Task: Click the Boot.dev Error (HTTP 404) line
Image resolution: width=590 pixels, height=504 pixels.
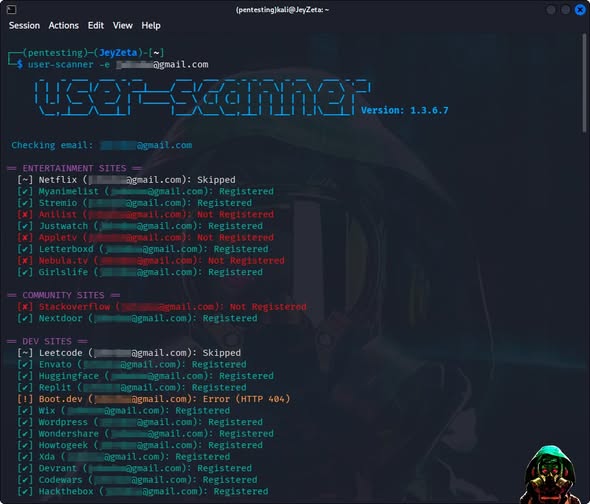Action: (154, 399)
